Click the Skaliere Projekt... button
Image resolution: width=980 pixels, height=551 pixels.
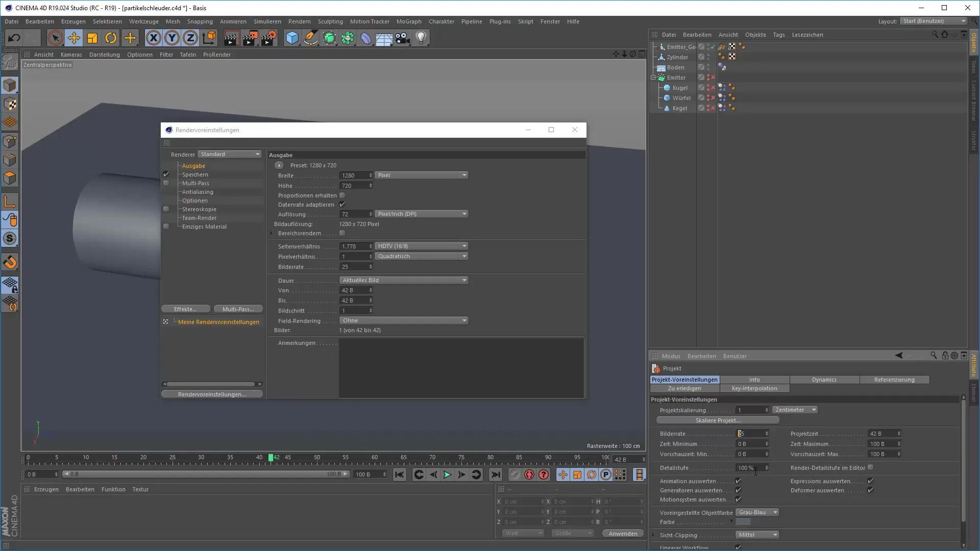click(718, 420)
